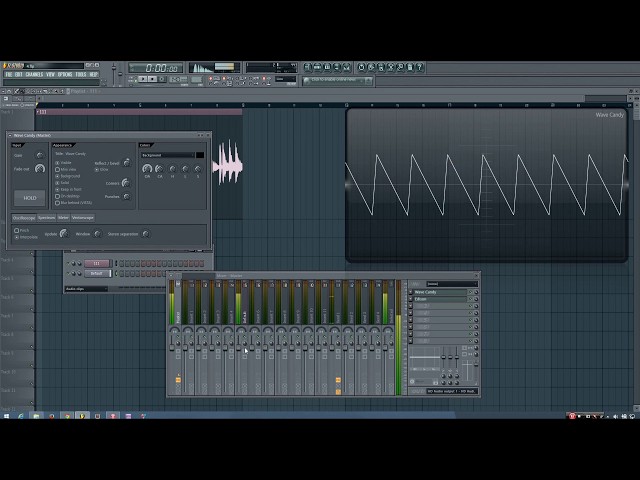Image resolution: width=640 pixels, height=480 pixels.
Task: Switch to the Oscilloscope tab
Action: tap(24, 218)
